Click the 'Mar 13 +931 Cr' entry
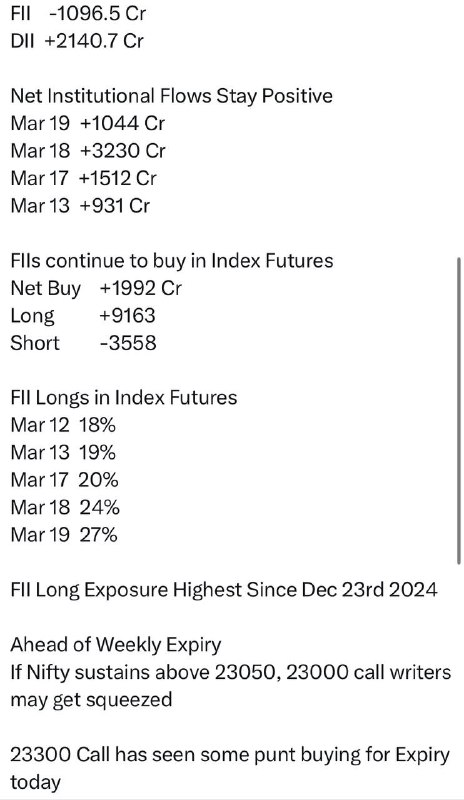Viewport: 464px width, 800px height. pyautogui.click(x=80, y=206)
